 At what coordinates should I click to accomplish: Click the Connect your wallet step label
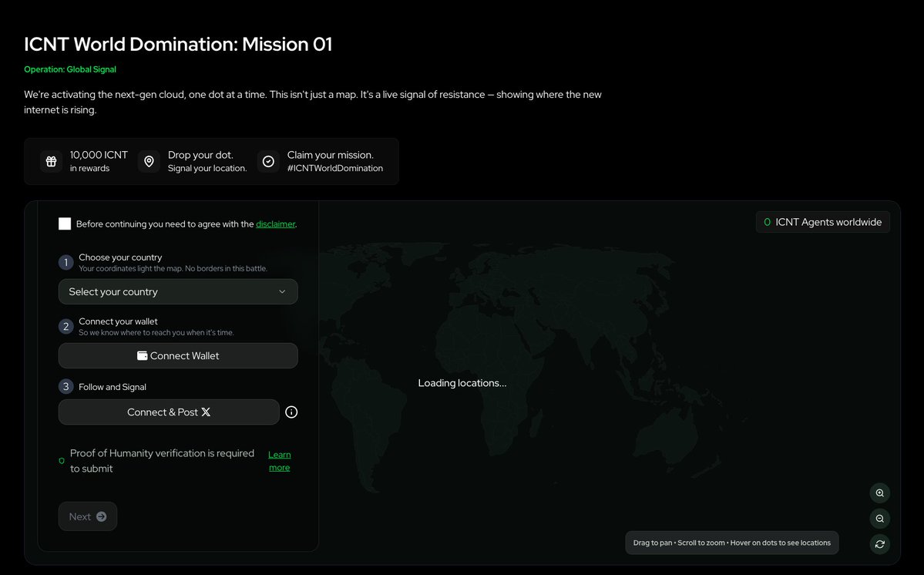(x=119, y=321)
